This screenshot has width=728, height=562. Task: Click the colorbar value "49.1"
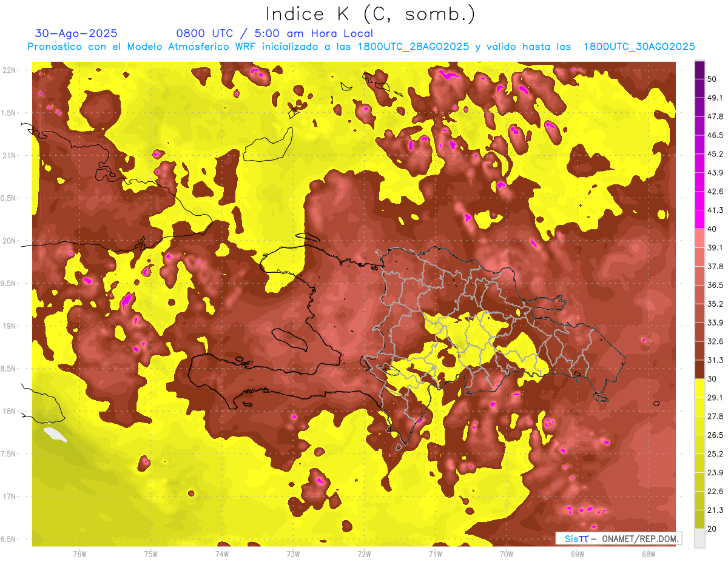tap(715, 98)
